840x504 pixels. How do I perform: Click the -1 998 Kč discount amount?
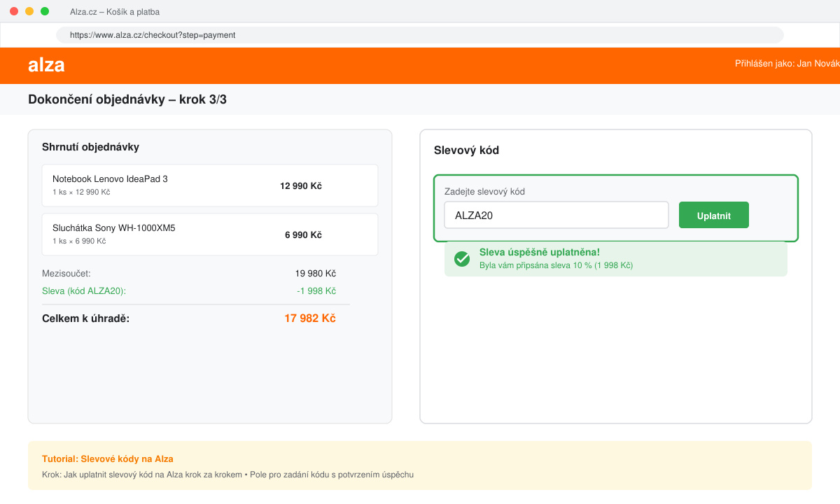(316, 291)
